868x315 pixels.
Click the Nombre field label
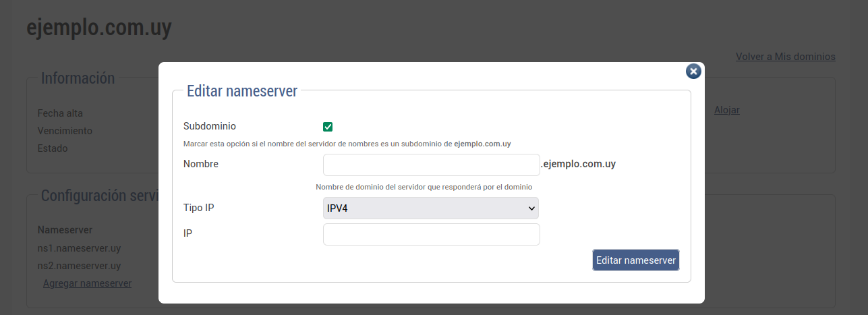[x=201, y=164]
